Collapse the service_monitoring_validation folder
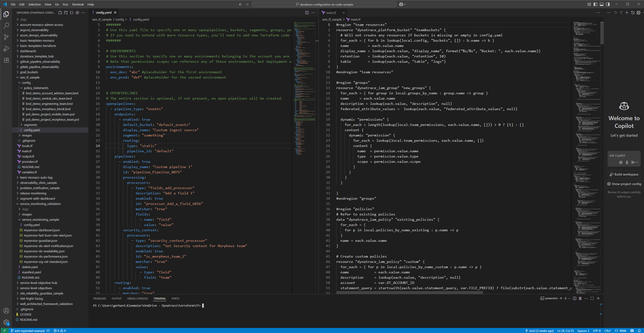The width and height of the screenshot is (644, 333). [x=40, y=204]
